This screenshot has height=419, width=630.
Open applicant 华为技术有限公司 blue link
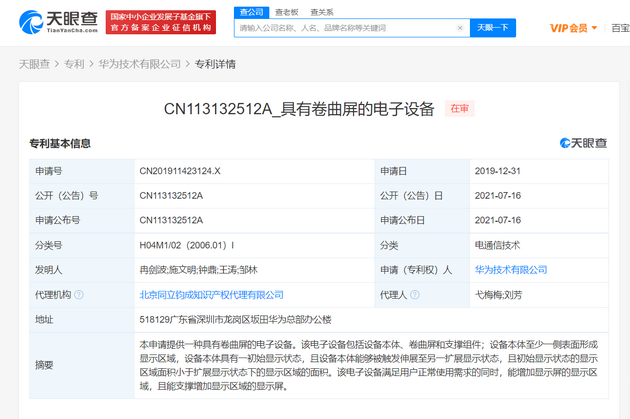pyautogui.click(x=511, y=270)
